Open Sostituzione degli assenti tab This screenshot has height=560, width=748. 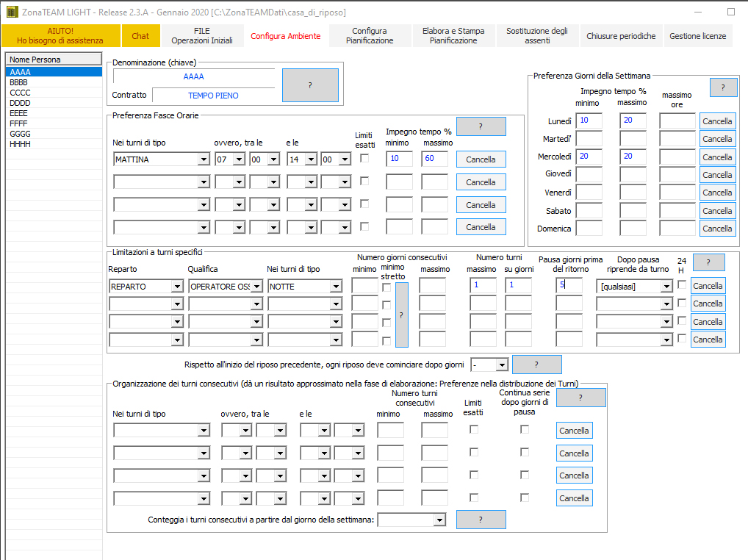pos(537,36)
